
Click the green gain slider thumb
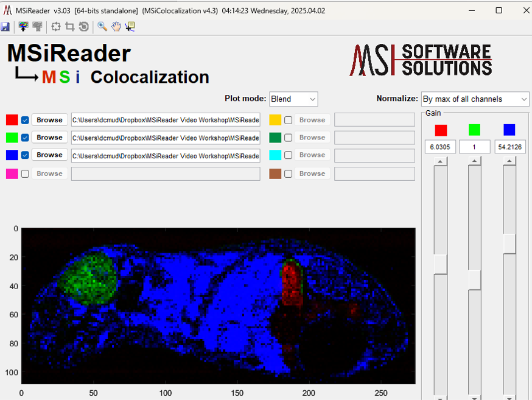(475, 280)
